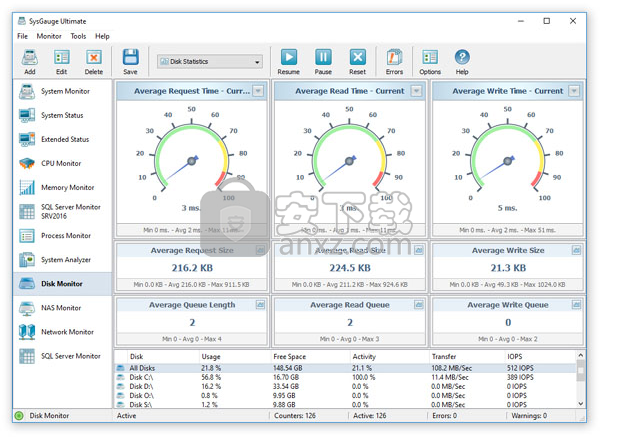Select the Disk C:\ row

[x=345, y=377]
